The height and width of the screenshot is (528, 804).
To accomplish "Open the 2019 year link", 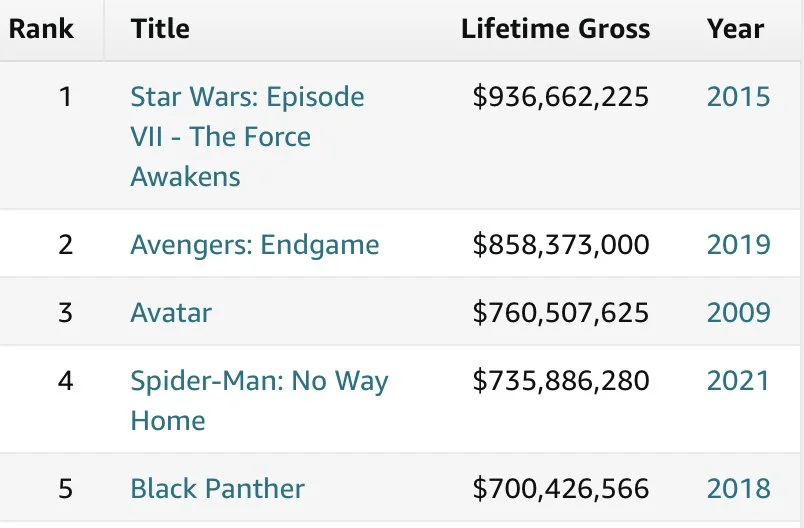I will click(x=738, y=245).
